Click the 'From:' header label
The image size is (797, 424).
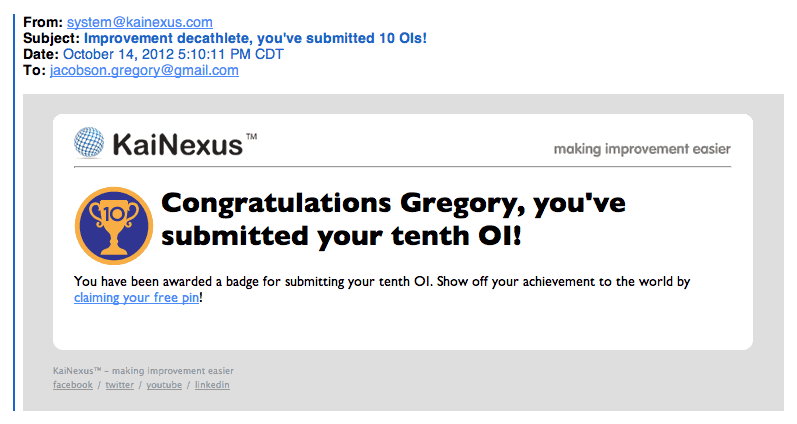coord(40,23)
